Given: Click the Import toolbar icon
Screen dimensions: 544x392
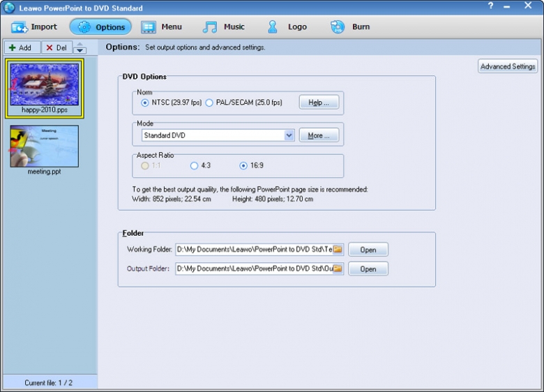Looking at the screenshot, I should pos(20,27).
